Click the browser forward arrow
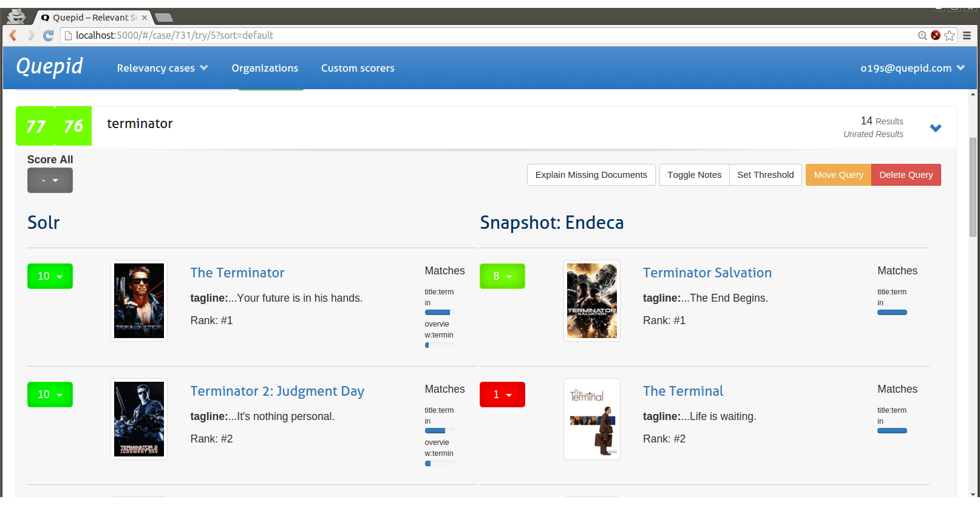This screenshot has width=980, height=505. [x=31, y=35]
